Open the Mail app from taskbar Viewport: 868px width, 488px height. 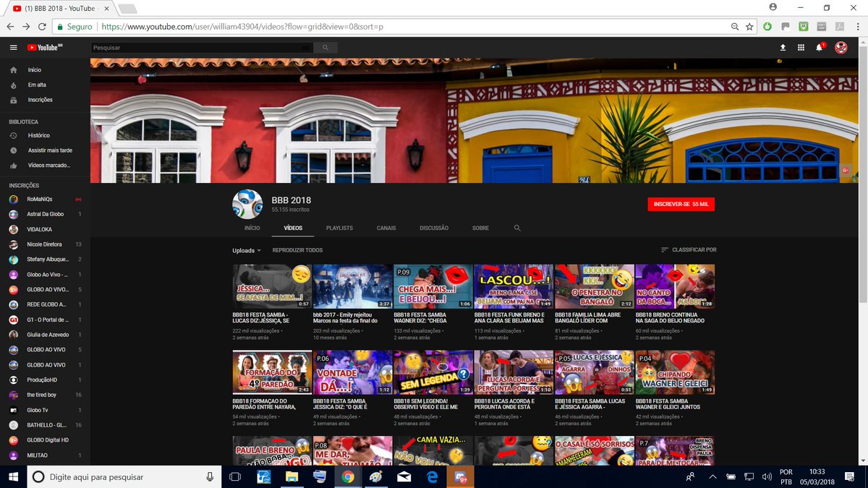(x=404, y=476)
